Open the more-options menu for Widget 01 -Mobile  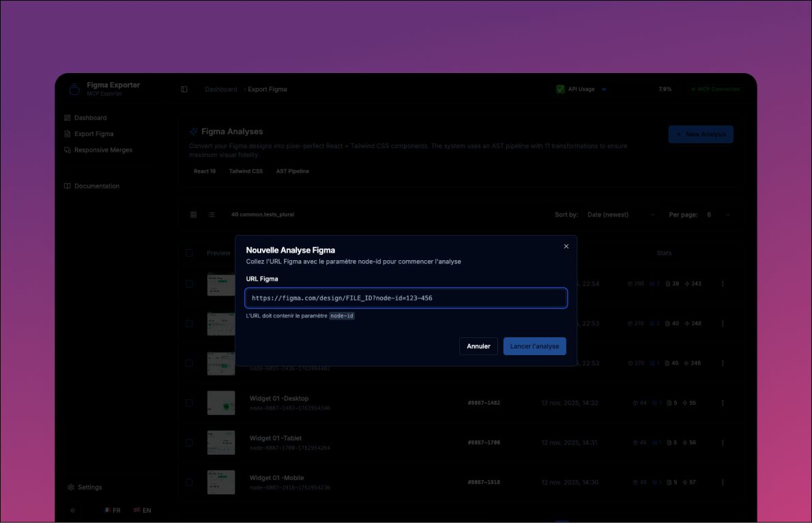pyautogui.click(x=723, y=482)
